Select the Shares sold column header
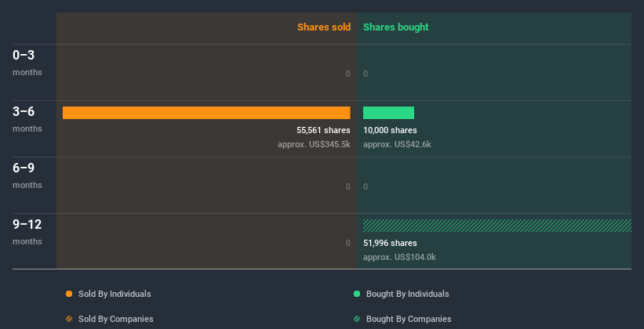The width and height of the screenshot is (644, 329). tap(324, 27)
